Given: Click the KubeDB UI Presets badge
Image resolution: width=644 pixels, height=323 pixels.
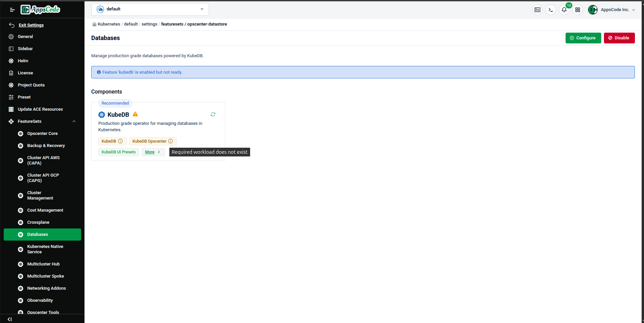Looking at the screenshot, I should (x=118, y=152).
